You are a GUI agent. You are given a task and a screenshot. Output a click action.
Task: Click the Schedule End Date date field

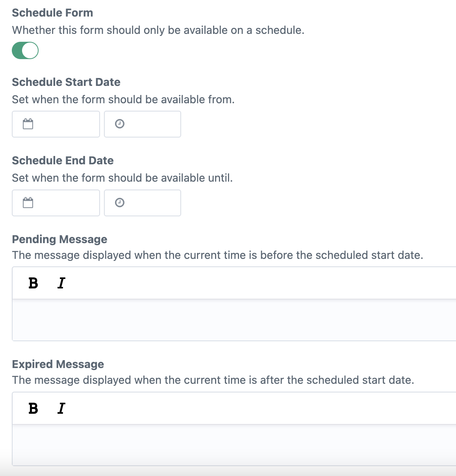(x=63, y=203)
